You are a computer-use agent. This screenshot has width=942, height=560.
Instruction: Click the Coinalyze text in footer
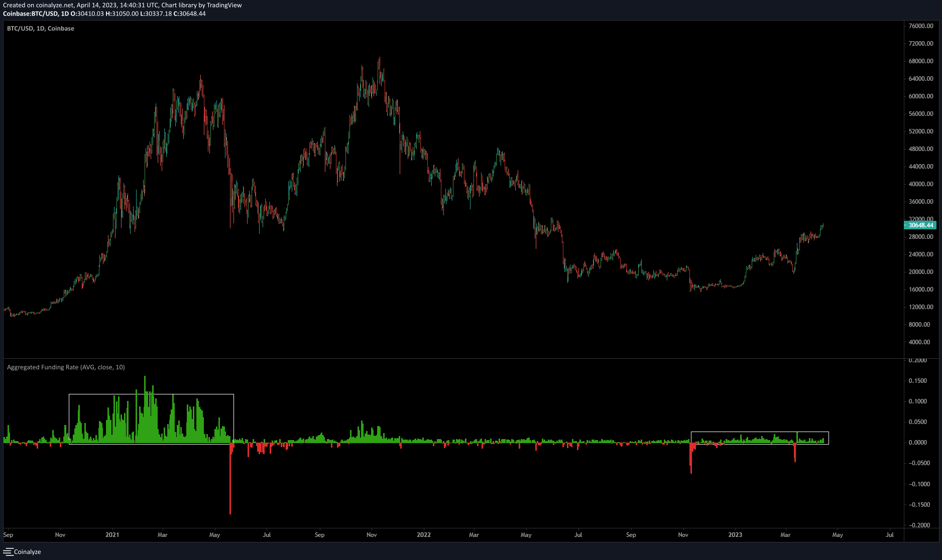(28, 552)
